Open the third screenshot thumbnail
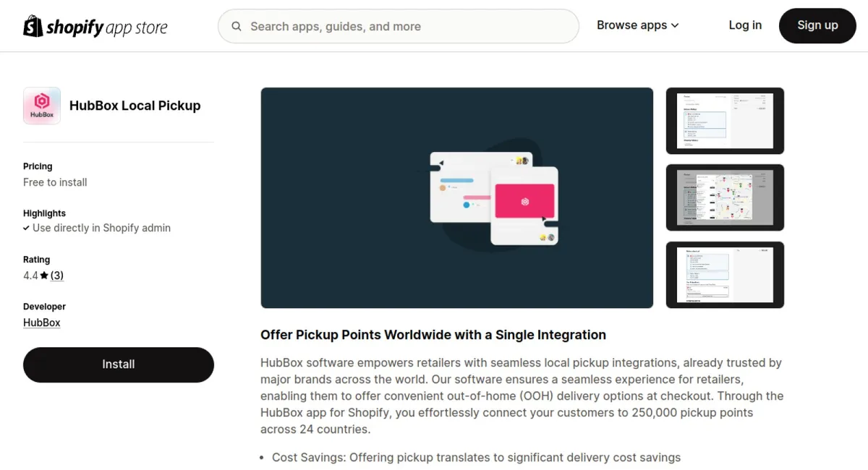The height and width of the screenshot is (470, 868). coord(725,275)
